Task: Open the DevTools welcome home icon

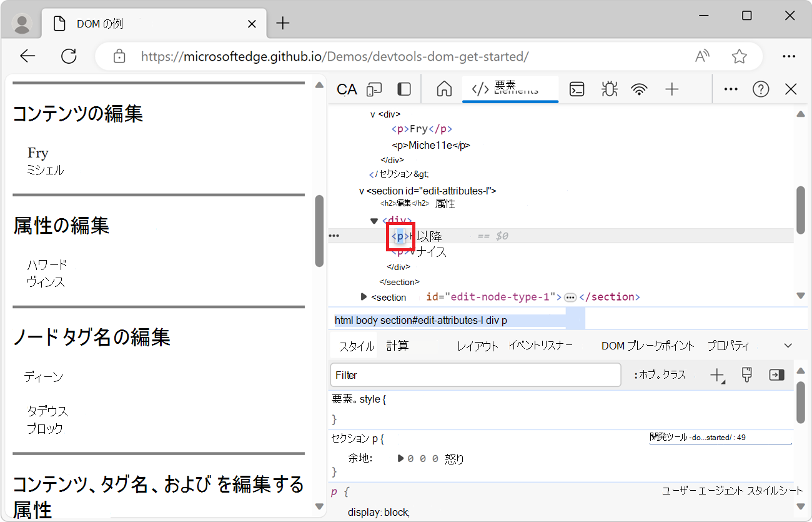Action: click(443, 89)
